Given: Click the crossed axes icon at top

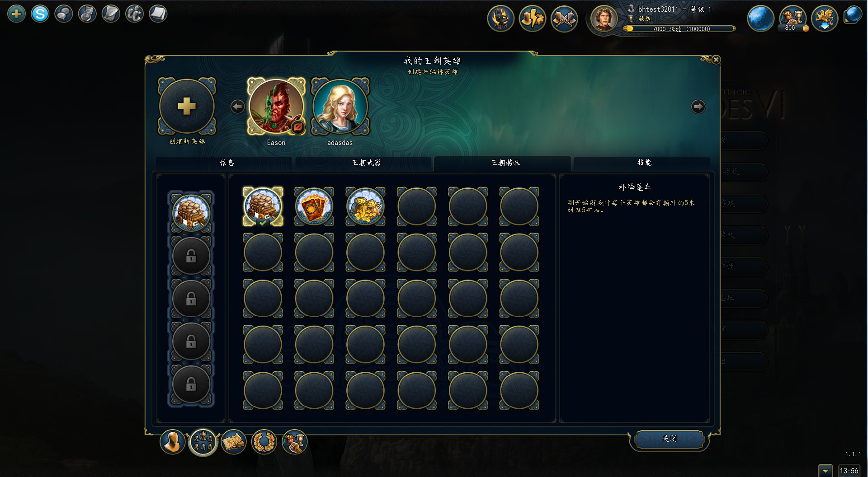Looking at the screenshot, I should coord(564,19).
